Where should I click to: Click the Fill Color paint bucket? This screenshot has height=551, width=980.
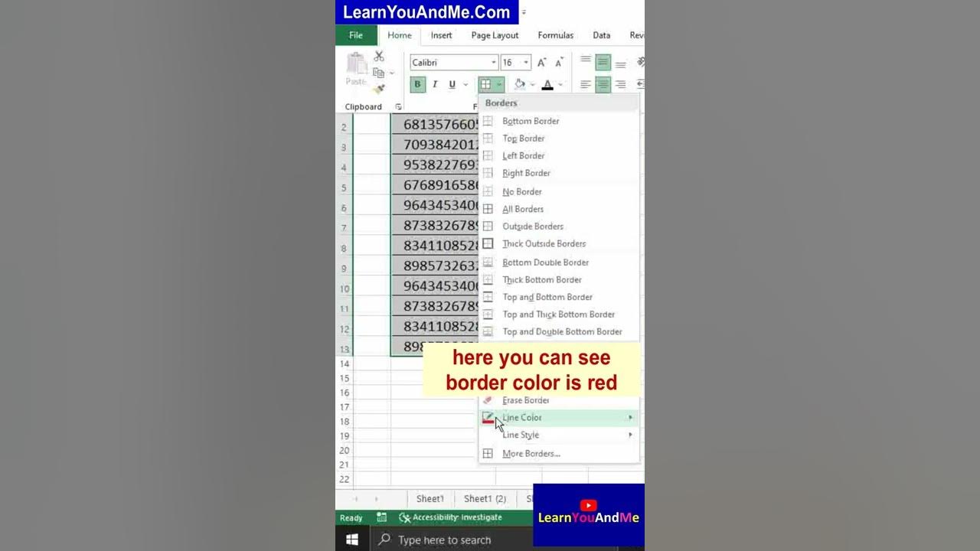tap(520, 84)
